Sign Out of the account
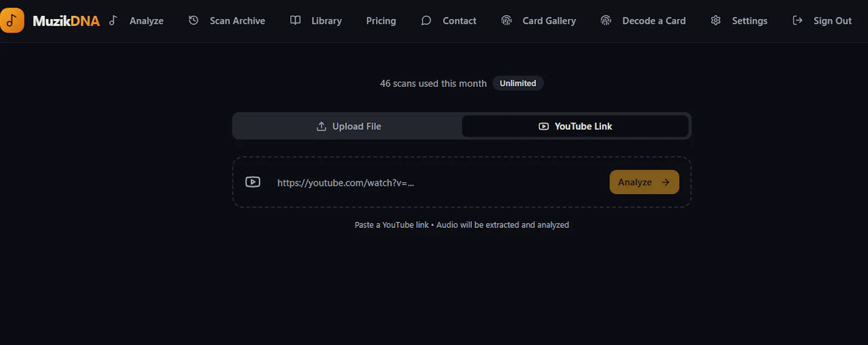This screenshot has height=345, width=868. 832,21
